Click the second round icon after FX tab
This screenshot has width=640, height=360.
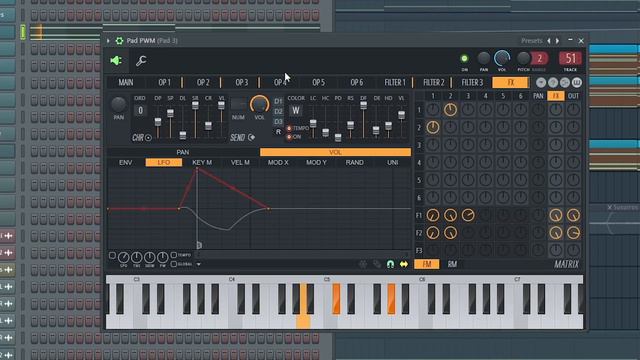(553, 82)
